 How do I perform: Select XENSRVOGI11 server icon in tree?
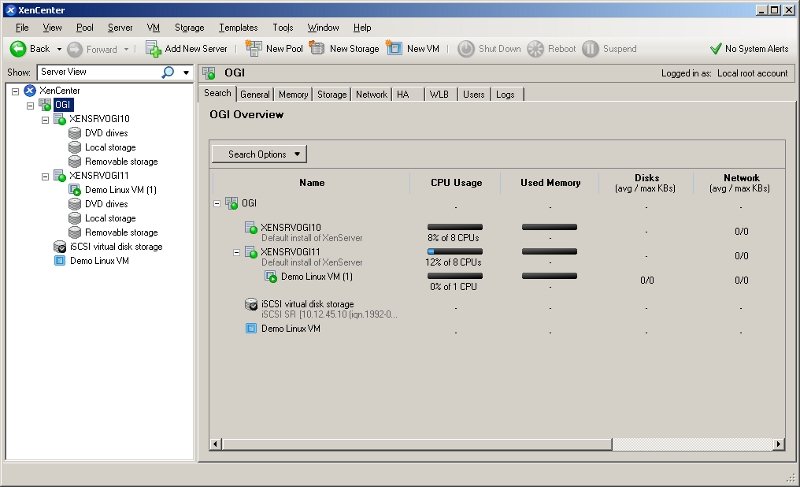pos(60,176)
